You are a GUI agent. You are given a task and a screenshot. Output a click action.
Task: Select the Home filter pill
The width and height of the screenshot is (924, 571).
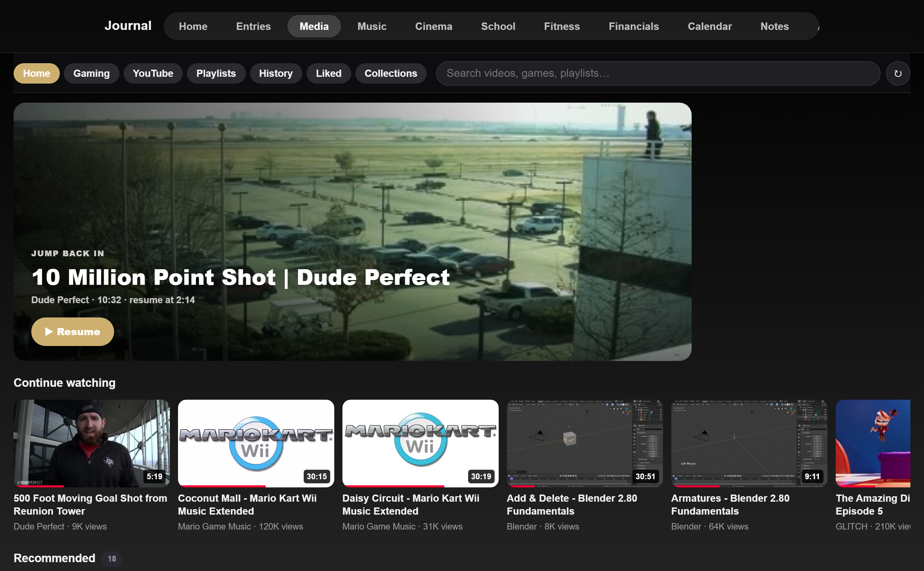[37, 73]
